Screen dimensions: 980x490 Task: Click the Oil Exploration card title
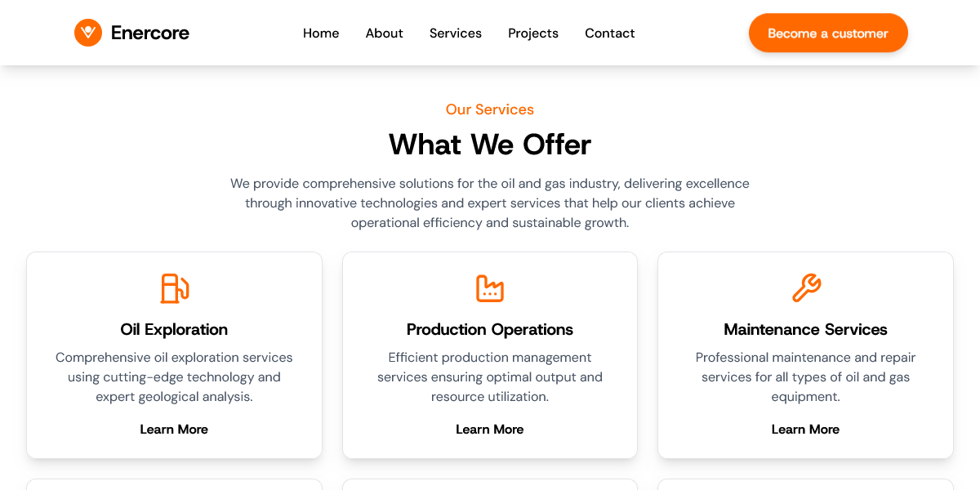[174, 329]
